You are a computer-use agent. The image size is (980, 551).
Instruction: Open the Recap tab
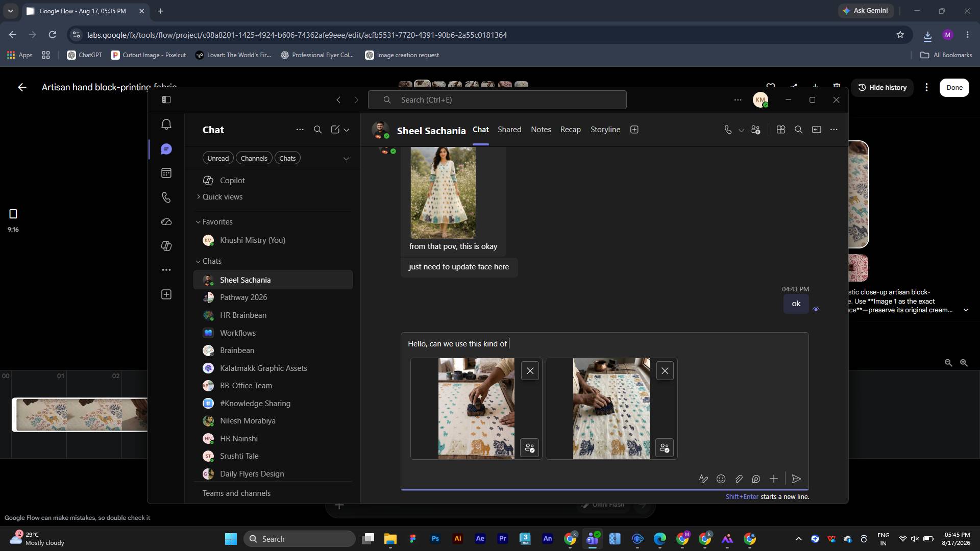tap(570, 130)
